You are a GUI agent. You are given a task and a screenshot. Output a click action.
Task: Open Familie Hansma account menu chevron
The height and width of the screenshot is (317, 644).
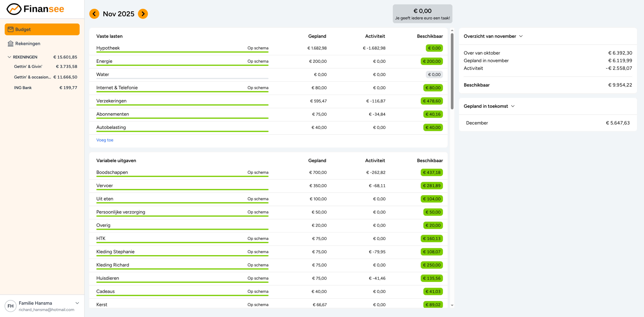click(x=77, y=303)
